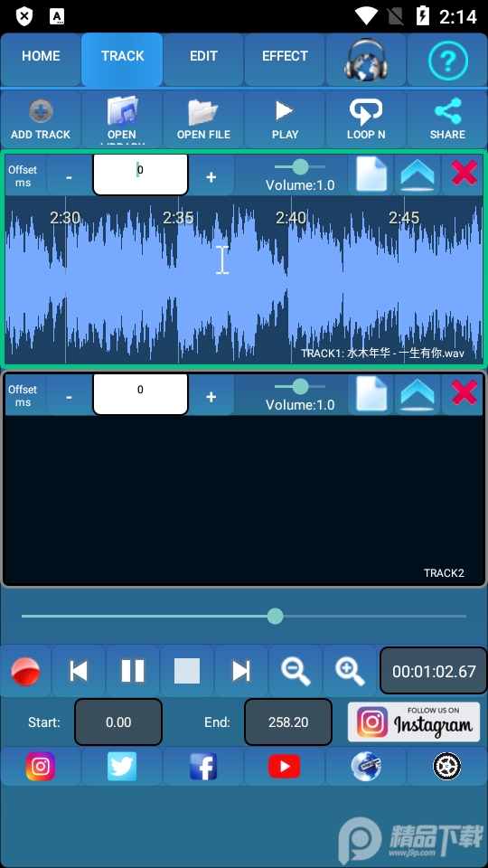Select the empty TRACK2 waveform area
488x868 pixels.
244,499
